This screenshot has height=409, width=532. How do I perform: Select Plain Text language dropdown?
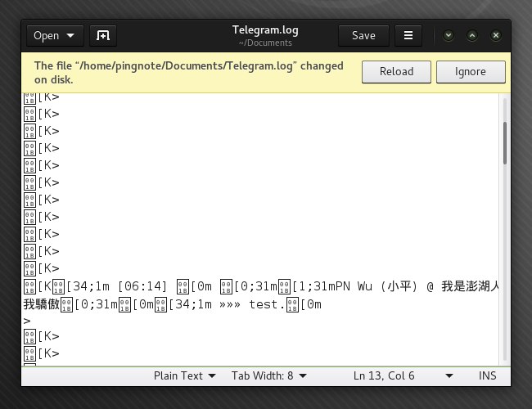tap(185, 375)
